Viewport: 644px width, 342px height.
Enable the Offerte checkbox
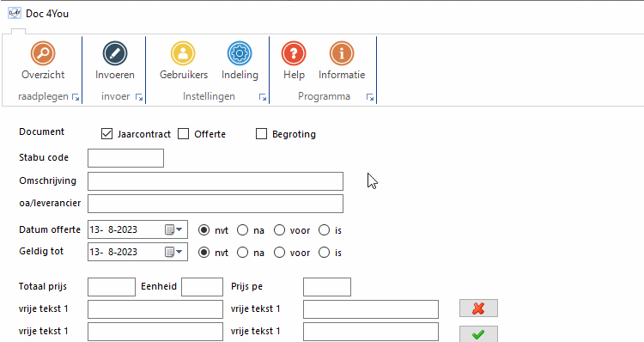click(183, 134)
